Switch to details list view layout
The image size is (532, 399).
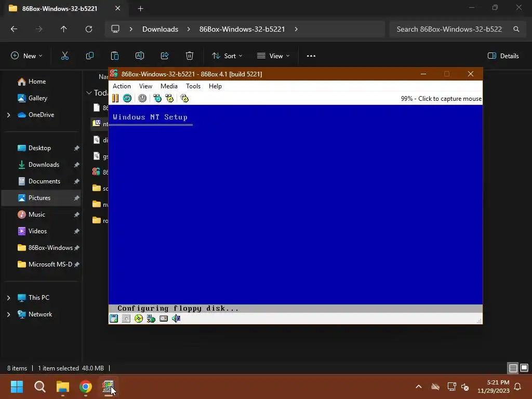point(513,368)
